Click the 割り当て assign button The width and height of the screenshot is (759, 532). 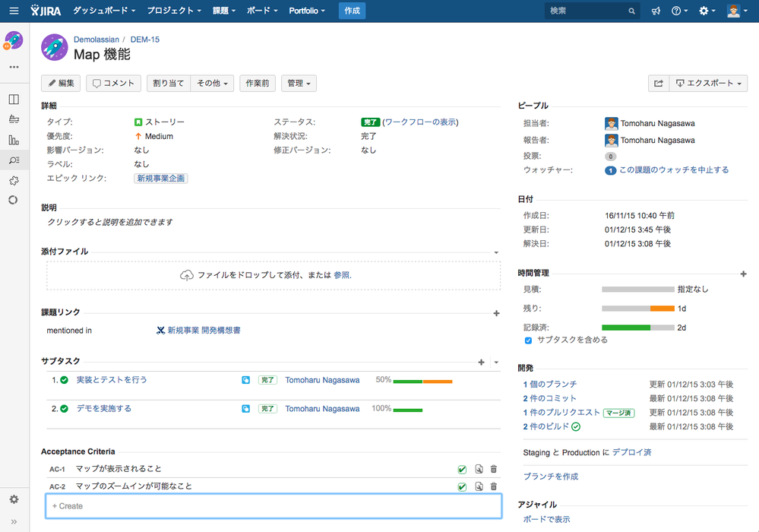pos(169,84)
